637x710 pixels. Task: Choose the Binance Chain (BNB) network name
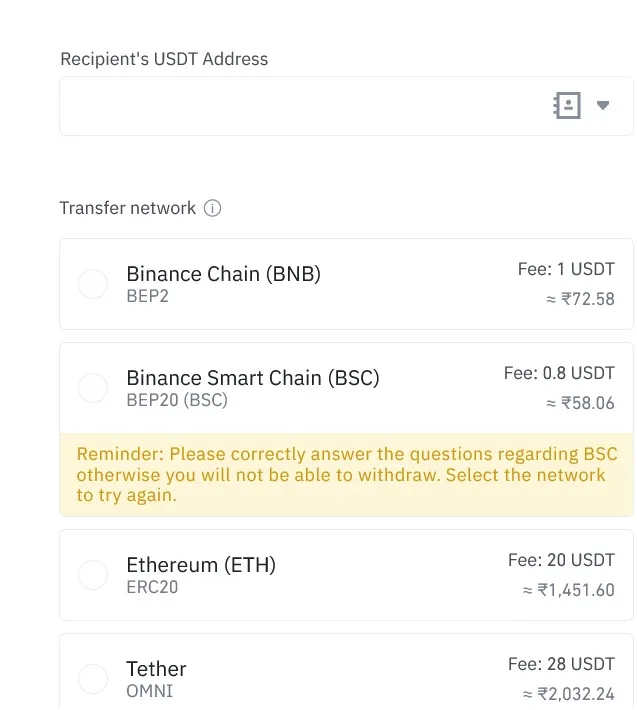(224, 274)
